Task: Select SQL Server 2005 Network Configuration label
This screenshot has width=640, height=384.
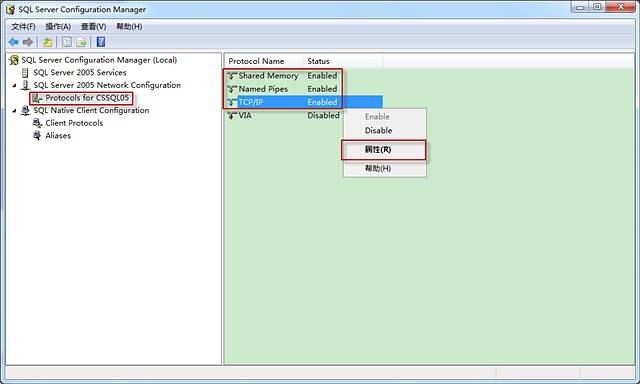Action: (x=107, y=85)
